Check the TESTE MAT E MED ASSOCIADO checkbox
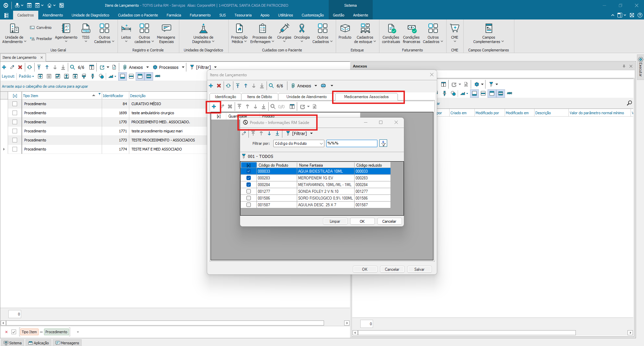The width and height of the screenshot is (644, 346). pyautogui.click(x=15, y=149)
